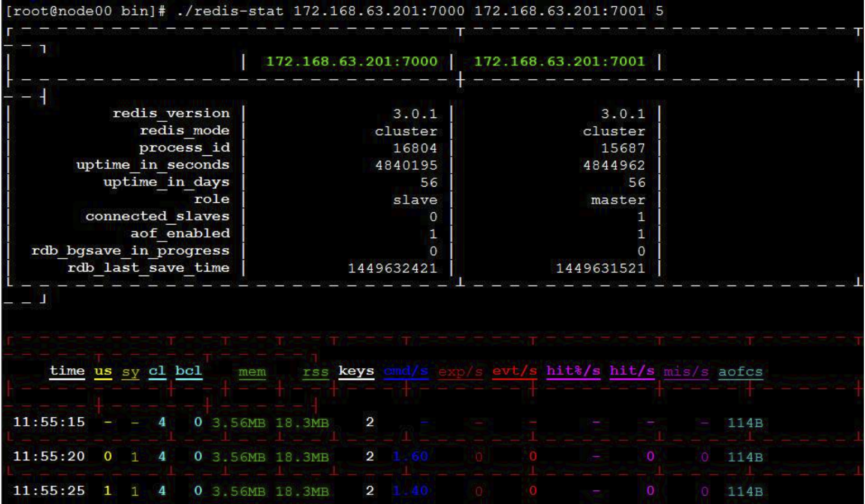Select process id value 16804
The height and width of the screenshot is (504, 865).
pyautogui.click(x=415, y=148)
